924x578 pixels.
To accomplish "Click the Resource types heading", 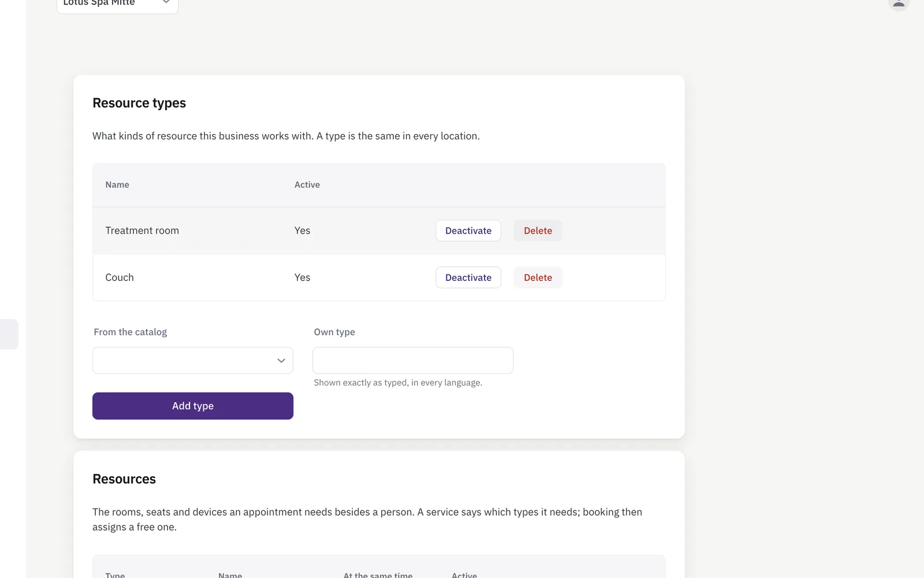I will pyautogui.click(x=139, y=103).
